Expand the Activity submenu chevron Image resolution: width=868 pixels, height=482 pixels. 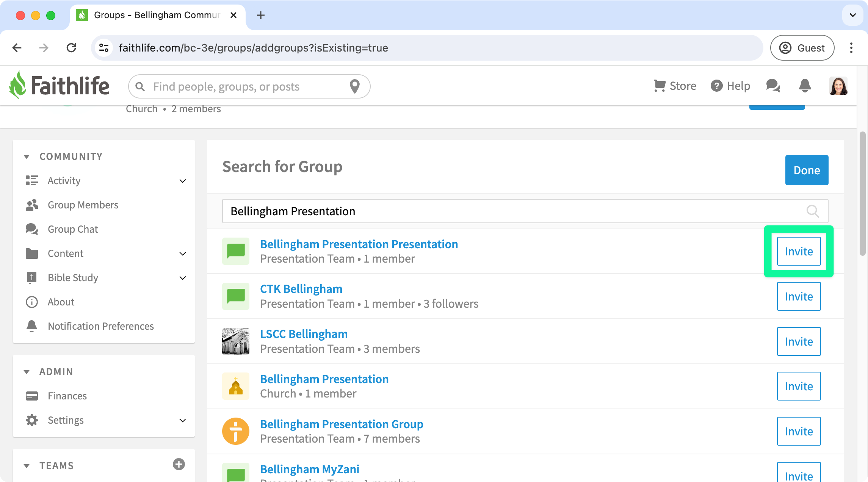click(183, 181)
